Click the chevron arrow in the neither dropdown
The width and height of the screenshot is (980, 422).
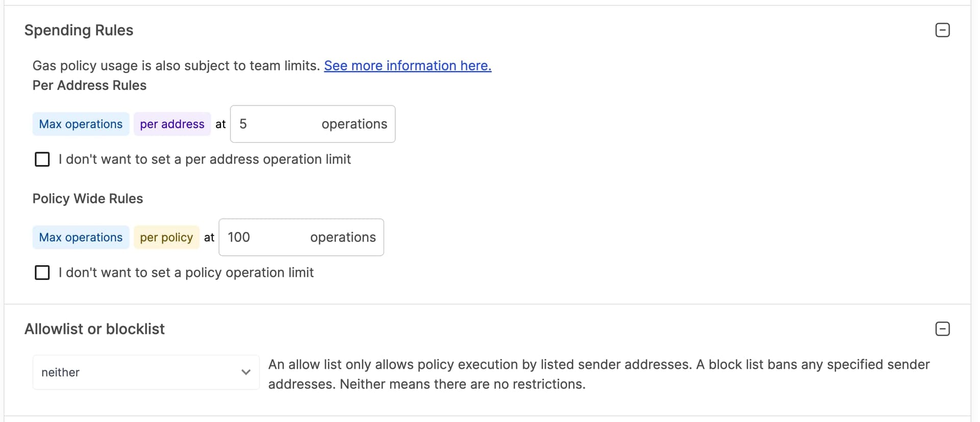point(246,372)
